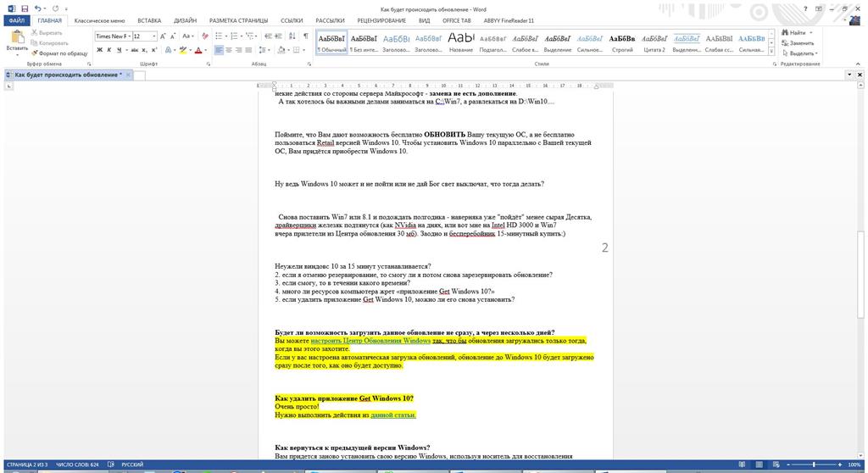Switch to РАЗМЕТКА СТРАНИЦЫ tab
The image size is (868, 473).
[238, 20]
